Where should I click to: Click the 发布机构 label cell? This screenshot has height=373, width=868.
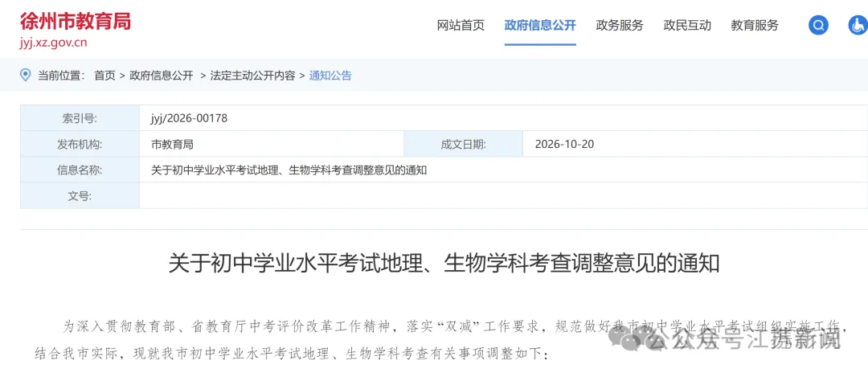80,144
